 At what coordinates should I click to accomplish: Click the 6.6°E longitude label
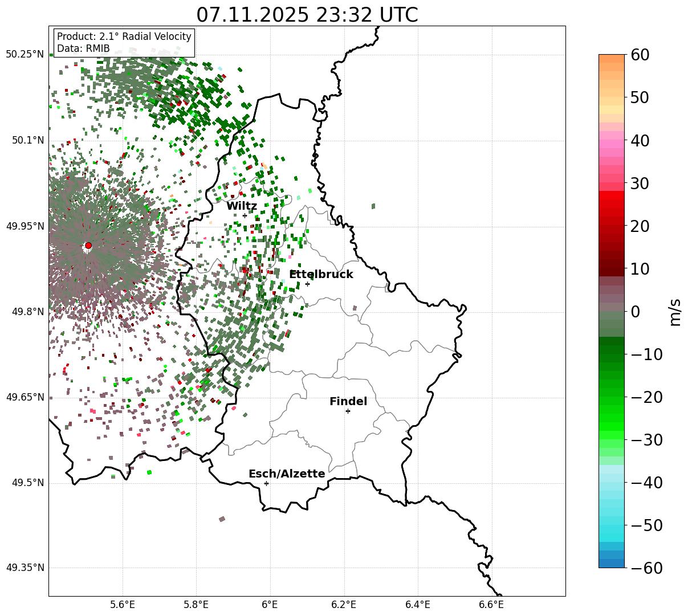tap(491, 605)
